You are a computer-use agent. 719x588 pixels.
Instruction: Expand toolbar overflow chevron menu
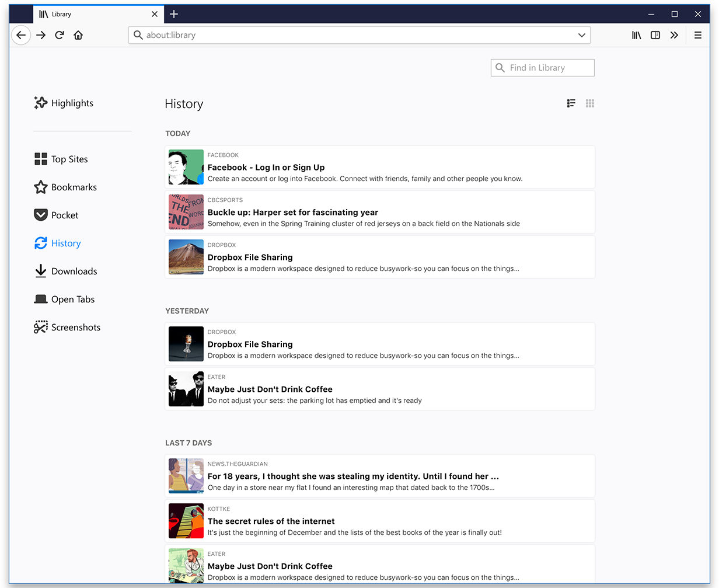674,35
